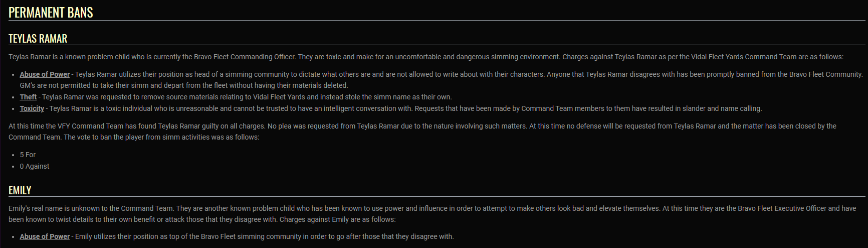
Task: Click the bullet beside '0 Against'
Action: coord(13,167)
